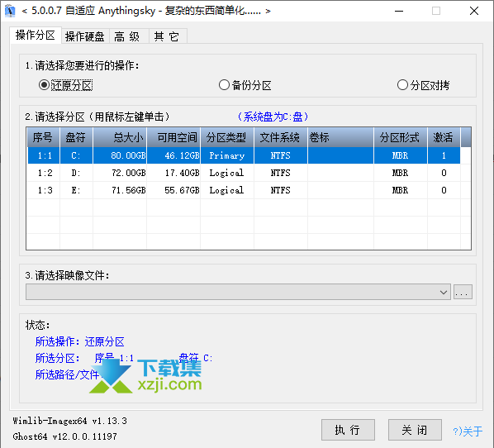This screenshot has width=494, height=448.
Task: Select the D: partition row
Action: (244, 173)
